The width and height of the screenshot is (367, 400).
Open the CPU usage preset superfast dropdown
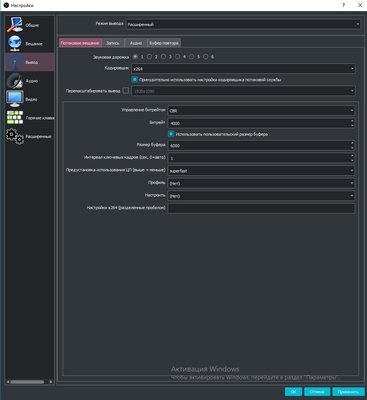(x=261, y=171)
